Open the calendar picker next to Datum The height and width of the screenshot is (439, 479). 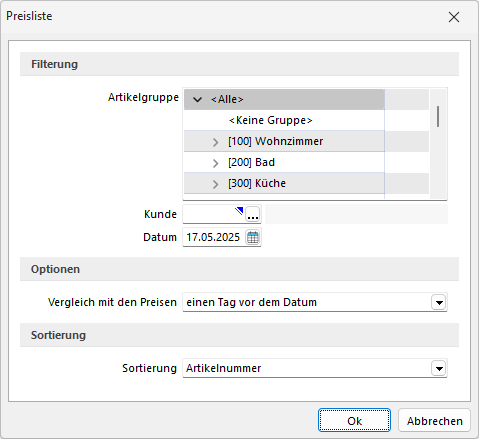(253, 237)
